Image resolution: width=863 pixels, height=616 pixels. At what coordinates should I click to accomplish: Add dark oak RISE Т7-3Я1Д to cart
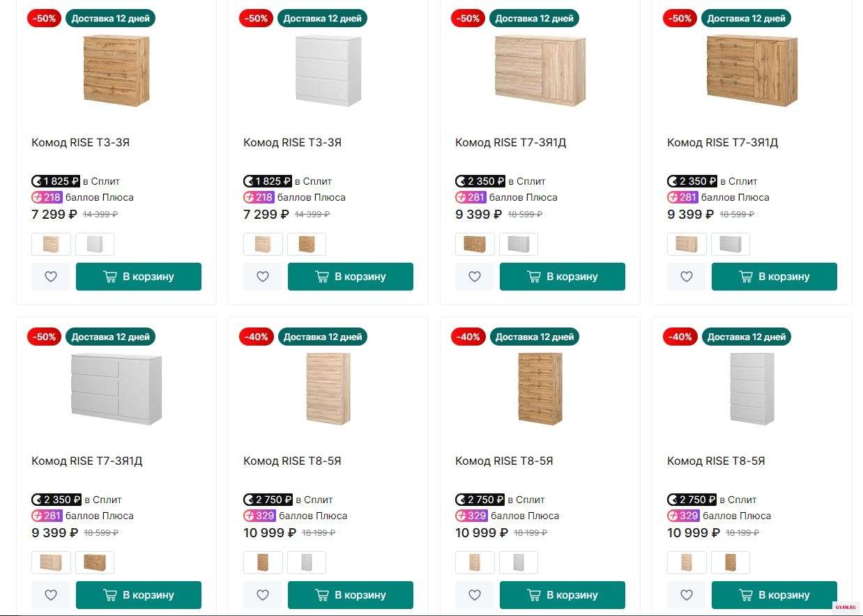[x=774, y=277]
